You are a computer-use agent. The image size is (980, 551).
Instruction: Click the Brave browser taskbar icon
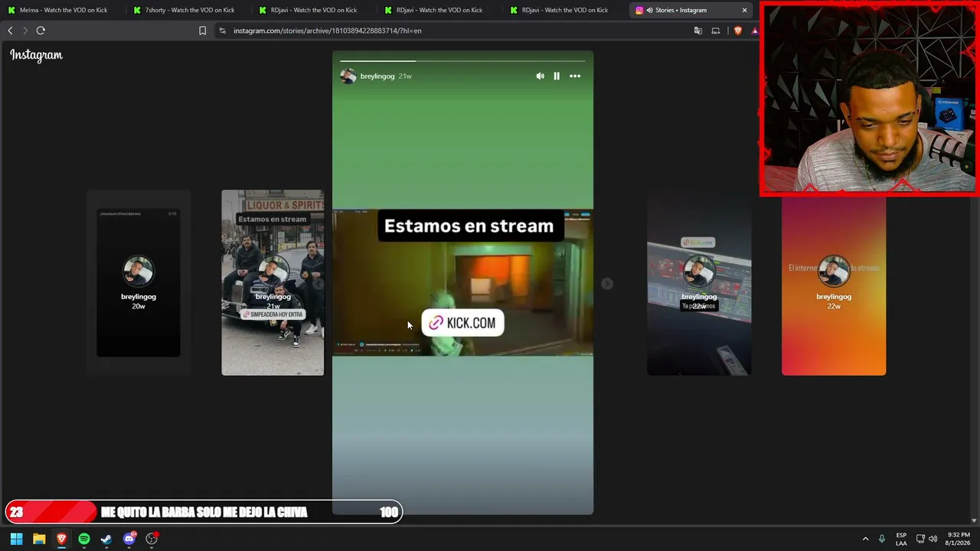pos(61,539)
